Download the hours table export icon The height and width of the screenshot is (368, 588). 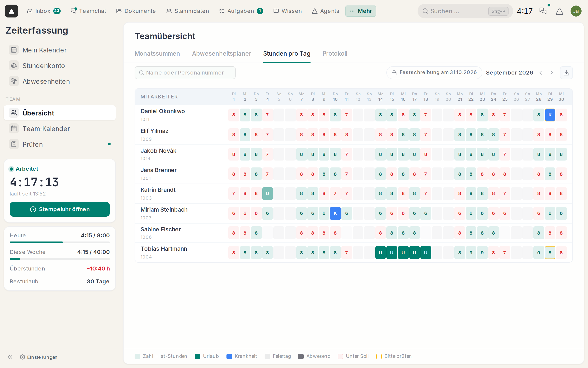point(566,73)
